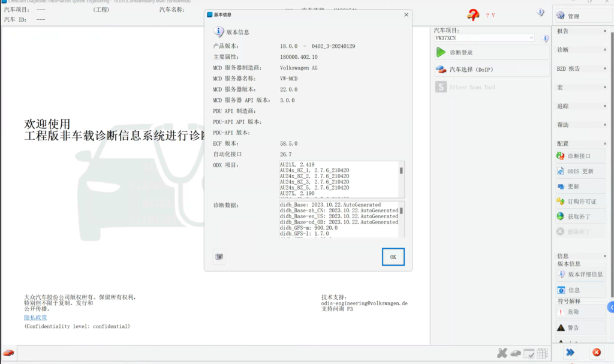Click the blue double-arrow forward button
The image size is (614, 364).
(570, 353)
